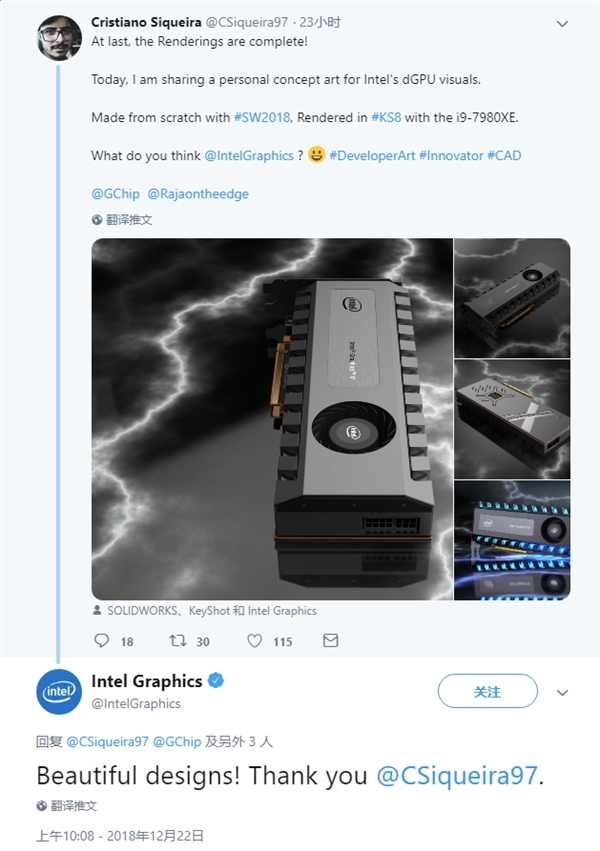Image resolution: width=600 pixels, height=851 pixels.
Task: Click the photo tag icon below the images
Action: 97,610
